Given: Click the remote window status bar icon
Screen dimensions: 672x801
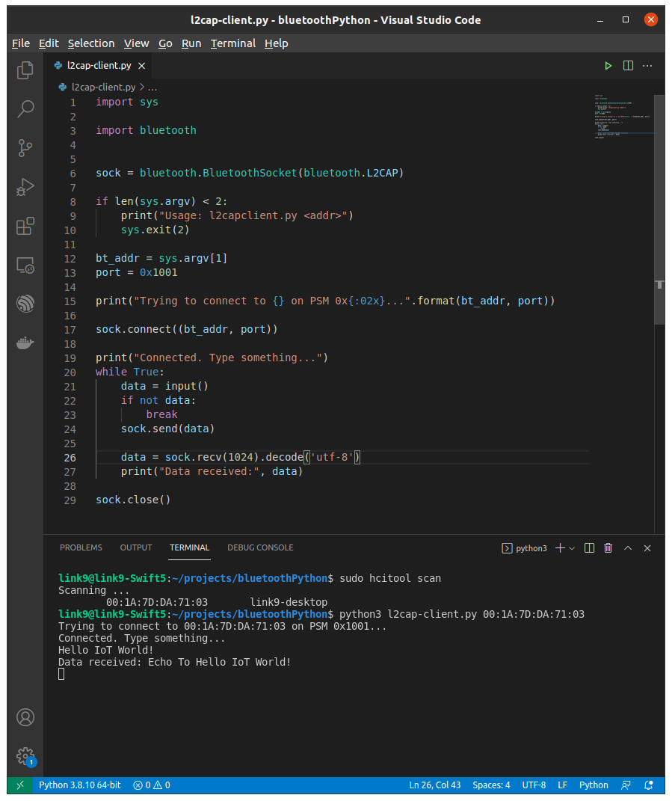Looking at the screenshot, I should click(20, 785).
